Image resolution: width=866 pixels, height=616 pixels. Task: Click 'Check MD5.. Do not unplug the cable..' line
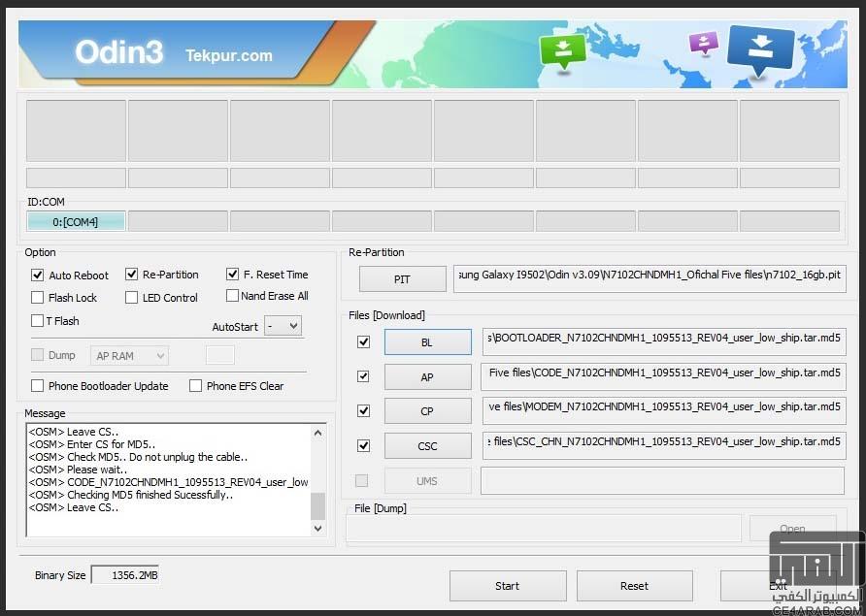click(x=138, y=457)
